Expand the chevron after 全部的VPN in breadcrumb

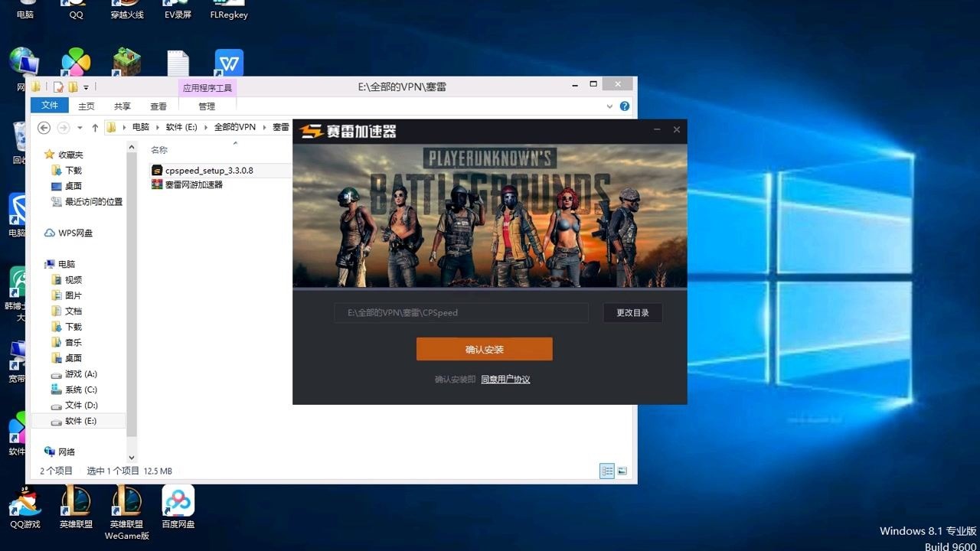tap(264, 127)
